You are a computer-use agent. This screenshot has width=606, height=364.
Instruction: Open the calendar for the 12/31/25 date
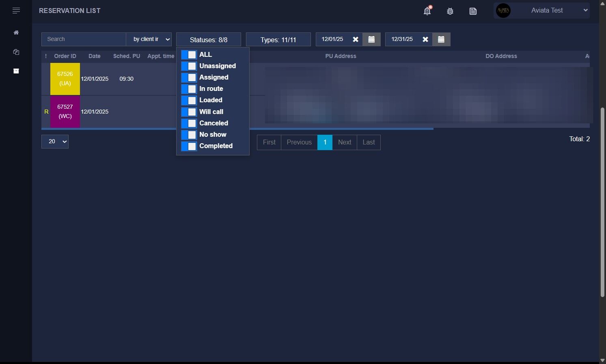pyautogui.click(x=441, y=39)
